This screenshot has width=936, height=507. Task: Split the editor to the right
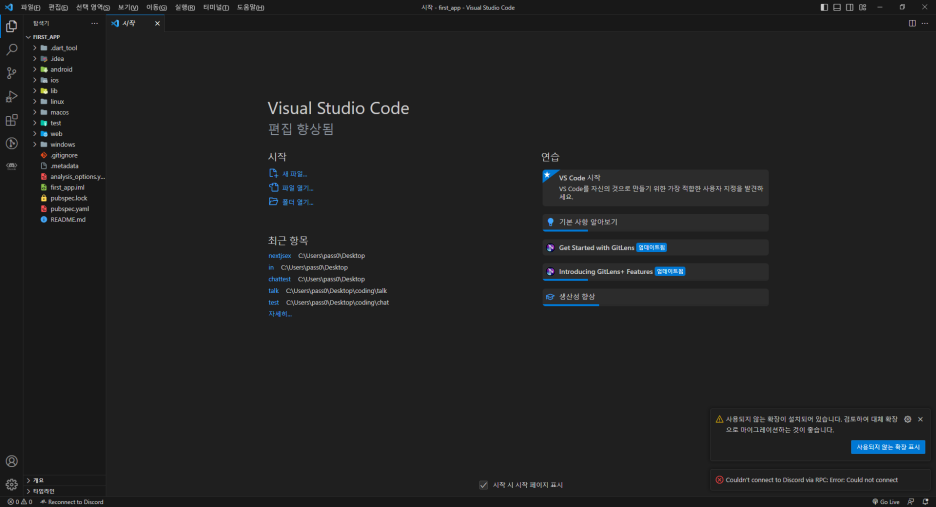click(912, 23)
